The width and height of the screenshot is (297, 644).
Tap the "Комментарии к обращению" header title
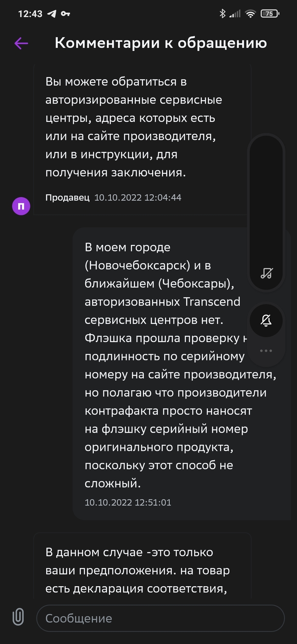tap(161, 43)
